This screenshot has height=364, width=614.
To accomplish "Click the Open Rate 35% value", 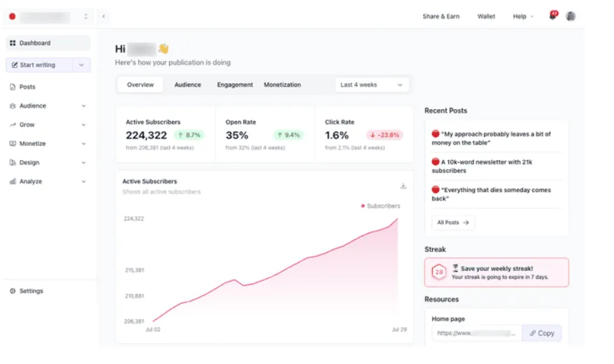I will tap(237, 136).
